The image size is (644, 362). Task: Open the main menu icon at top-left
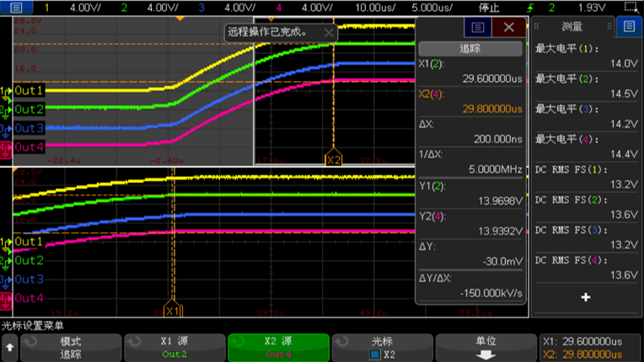tap(16, 8)
